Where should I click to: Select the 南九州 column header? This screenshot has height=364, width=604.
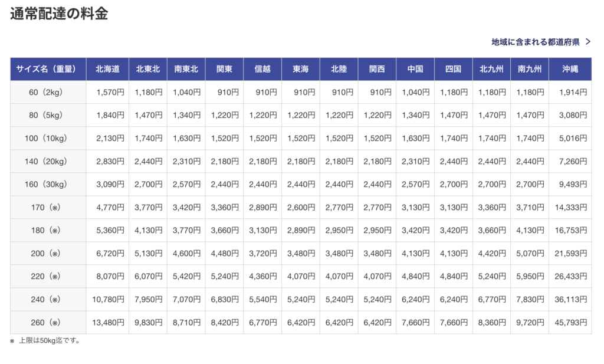pos(530,69)
